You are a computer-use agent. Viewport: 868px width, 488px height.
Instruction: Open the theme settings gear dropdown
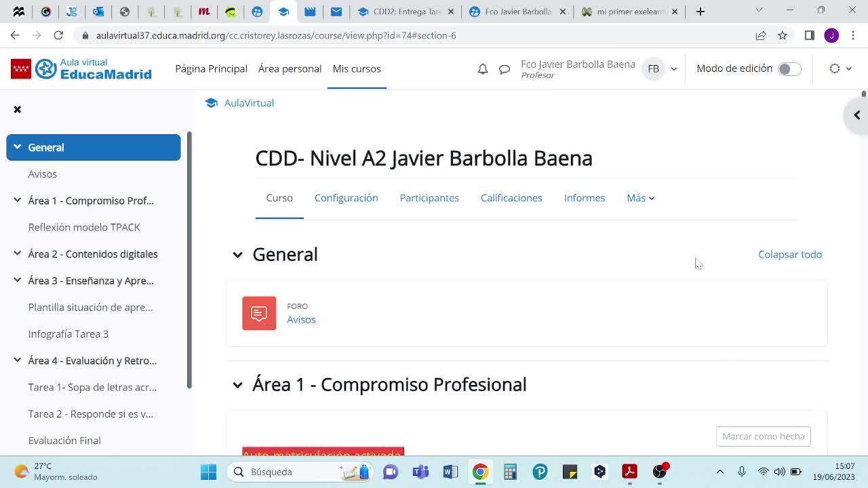tap(840, 69)
